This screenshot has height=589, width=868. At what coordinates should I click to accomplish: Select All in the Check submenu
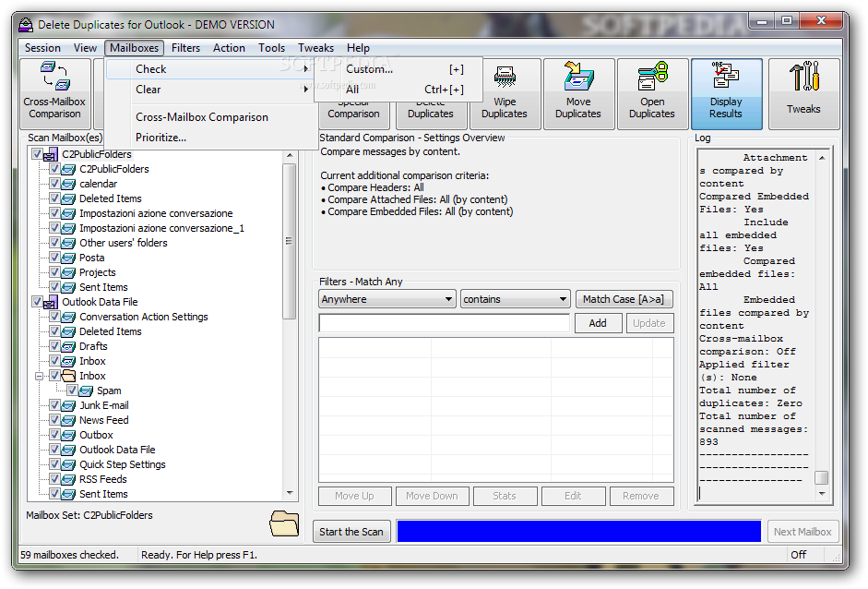tap(398, 90)
